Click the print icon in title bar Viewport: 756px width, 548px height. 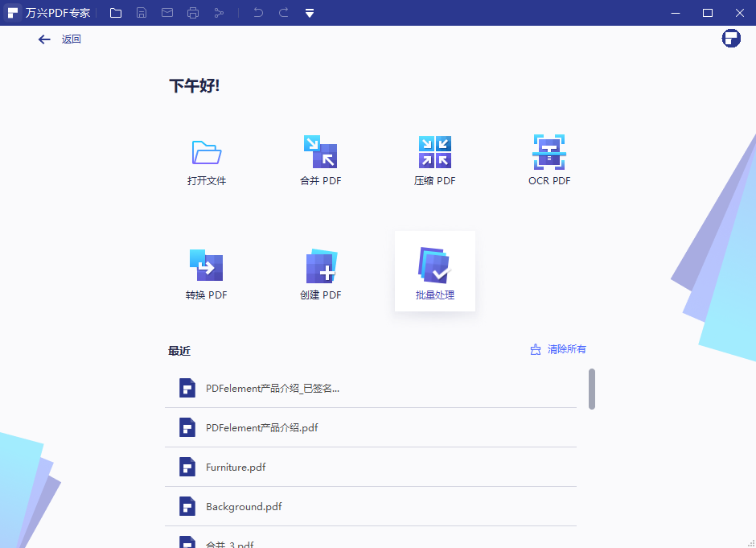pyautogui.click(x=193, y=13)
